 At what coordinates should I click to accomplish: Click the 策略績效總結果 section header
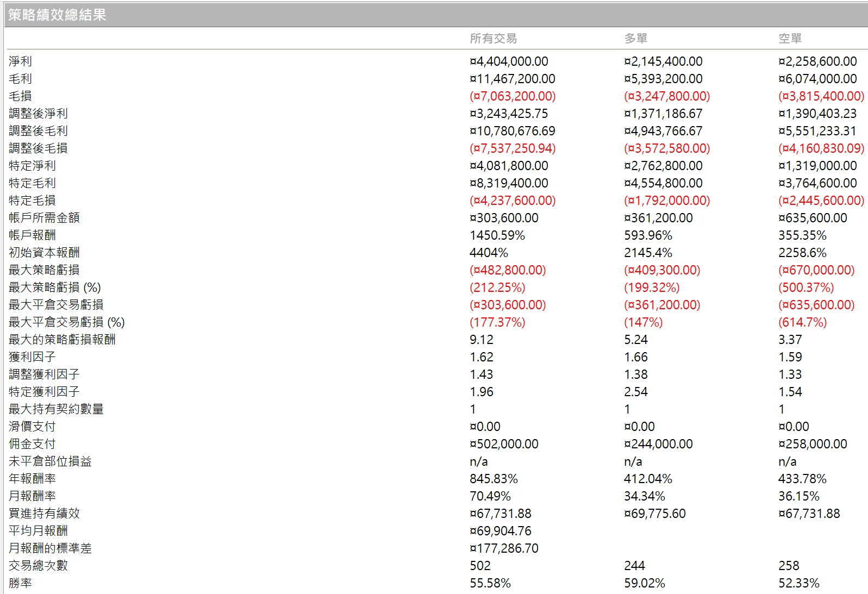pyautogui.click(x=436, y=15)
